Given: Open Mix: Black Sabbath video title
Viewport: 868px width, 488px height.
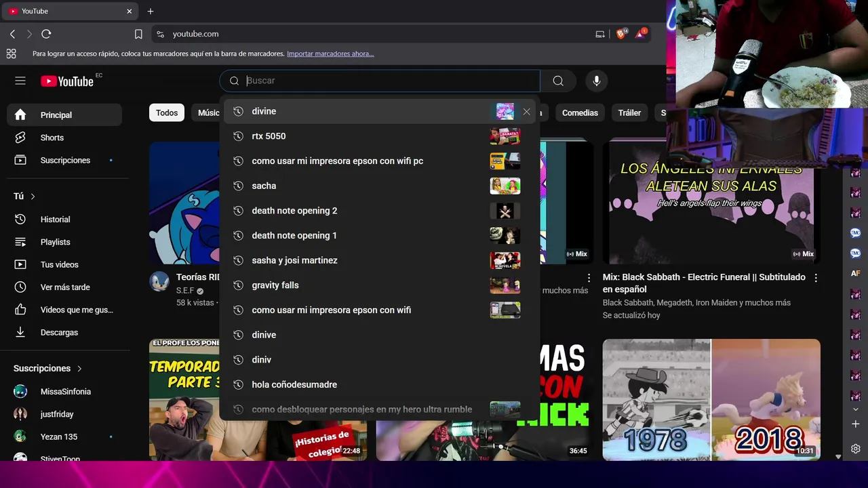Looking at the screenshot, I should 704,283.
